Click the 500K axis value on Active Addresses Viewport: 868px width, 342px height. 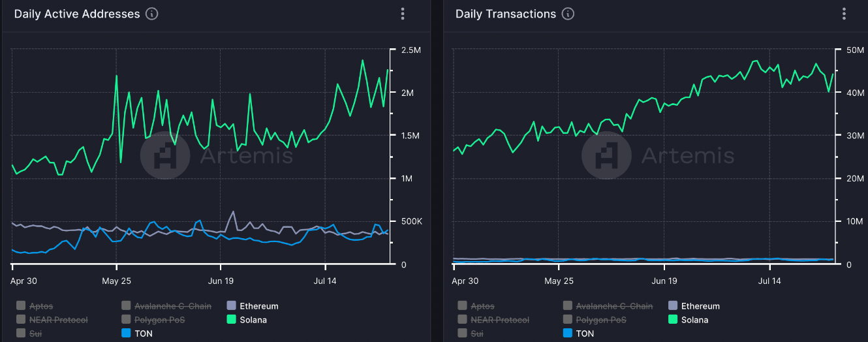[x=411, y=222]
